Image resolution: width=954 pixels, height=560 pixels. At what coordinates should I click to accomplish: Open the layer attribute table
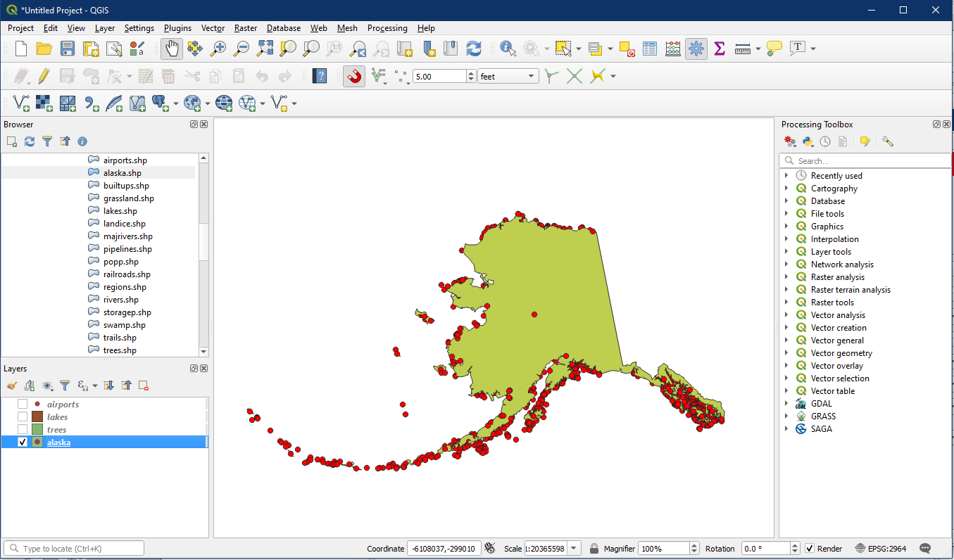(650, 49)
